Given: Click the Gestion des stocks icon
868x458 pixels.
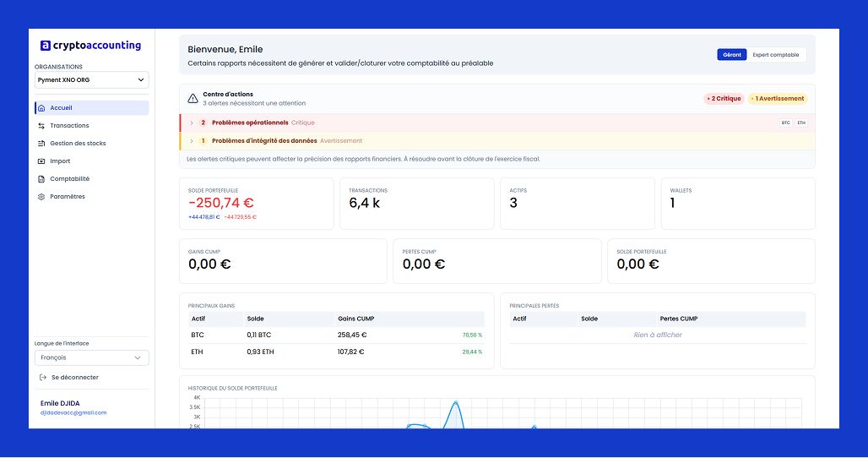Looking at the screenshot, I should [x=41, y=144].
